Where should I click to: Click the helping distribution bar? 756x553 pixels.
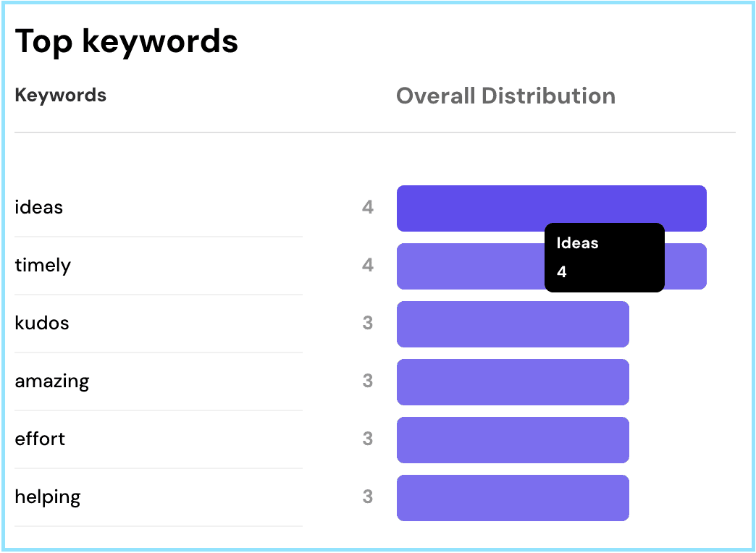(513, 498)
